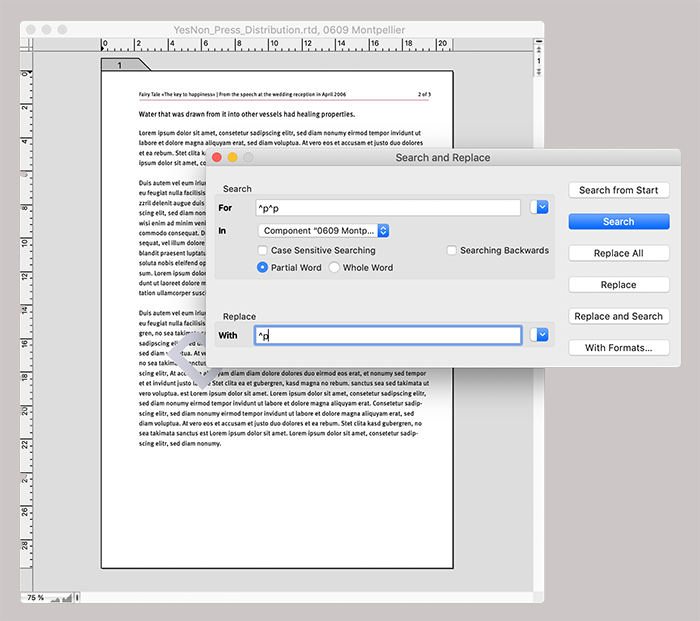Click the zoom out small mountains icon
The height and width of the screenshot is (621, 700).
click(x=56, y=598)
